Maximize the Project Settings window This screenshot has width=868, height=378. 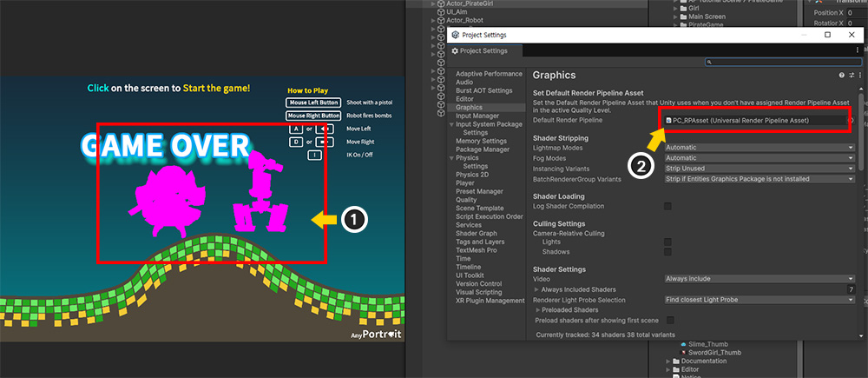pyautogui.click(x=827, y=35)
